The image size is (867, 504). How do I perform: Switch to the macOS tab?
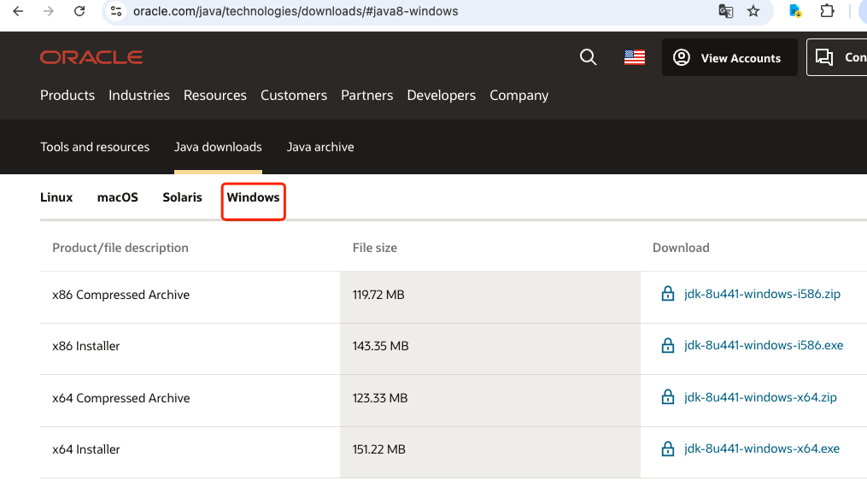tap(118, 197)
